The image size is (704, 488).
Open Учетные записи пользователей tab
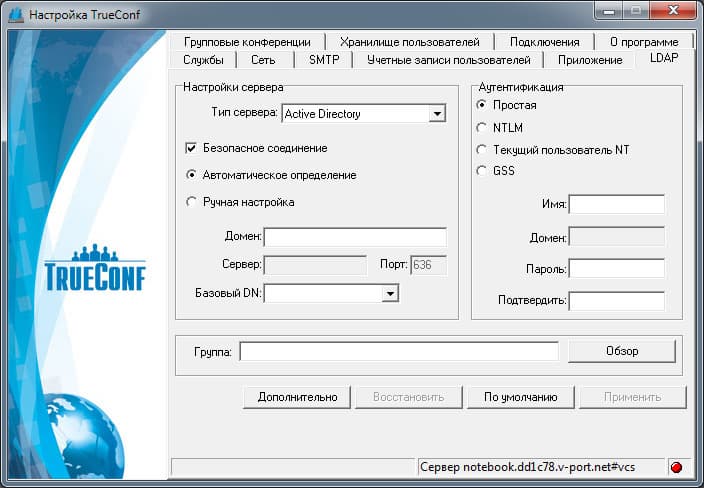pyautogui.click(x=449, y=60)
